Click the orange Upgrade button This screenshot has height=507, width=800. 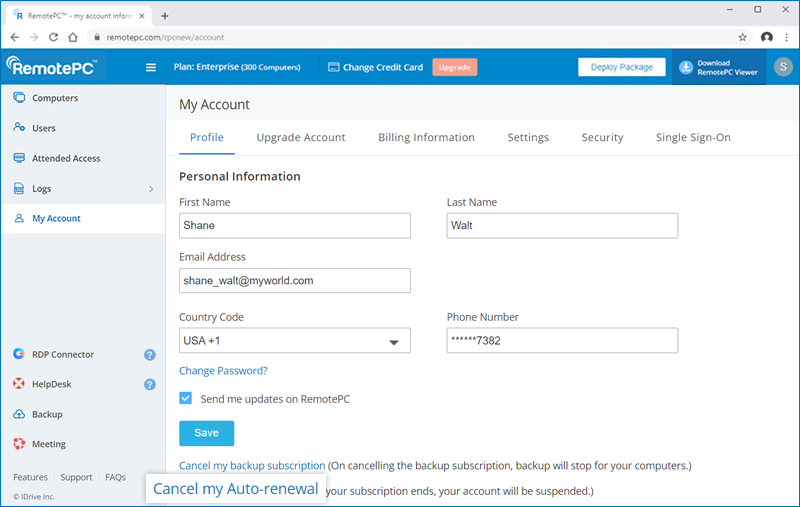[x=455, y=67]
